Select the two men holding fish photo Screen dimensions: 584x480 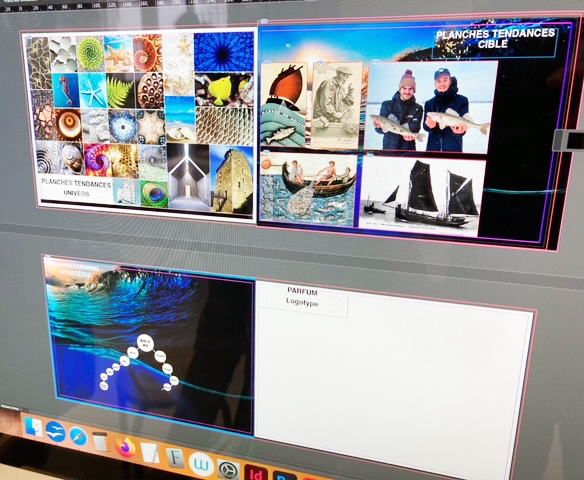click(431, 107)
